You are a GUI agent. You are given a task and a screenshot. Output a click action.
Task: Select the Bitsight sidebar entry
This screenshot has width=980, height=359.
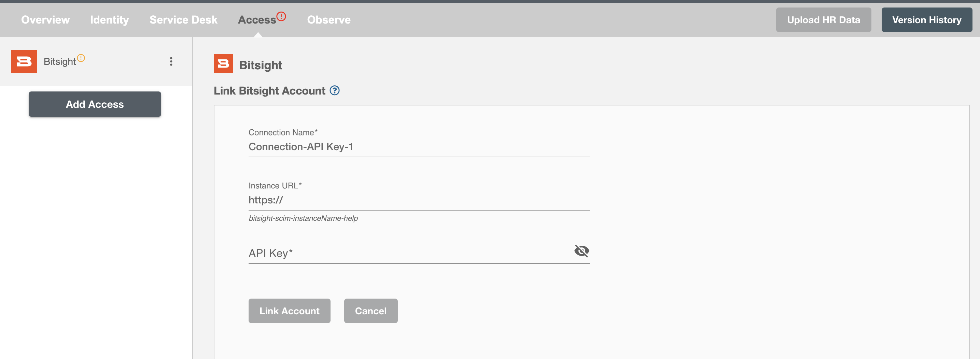96,61
